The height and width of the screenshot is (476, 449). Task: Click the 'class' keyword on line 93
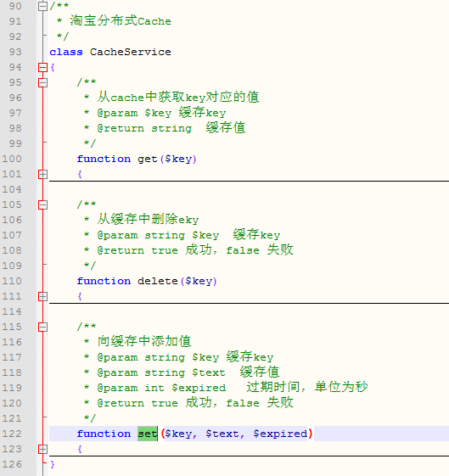coord(66,52)
